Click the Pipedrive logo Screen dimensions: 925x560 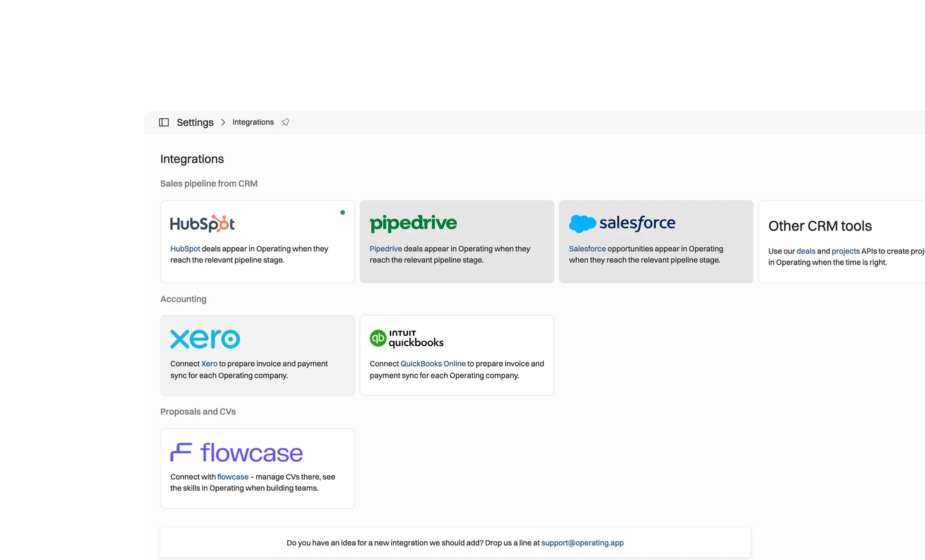(x=413, y=223)
